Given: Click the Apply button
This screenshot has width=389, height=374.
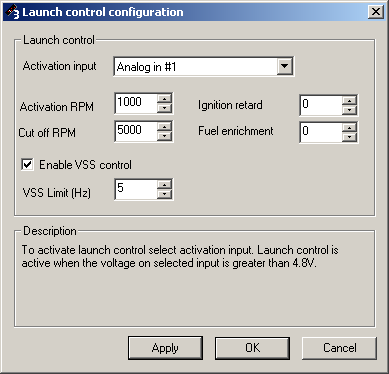Looking at the screenshot, I should coord(165,348).
